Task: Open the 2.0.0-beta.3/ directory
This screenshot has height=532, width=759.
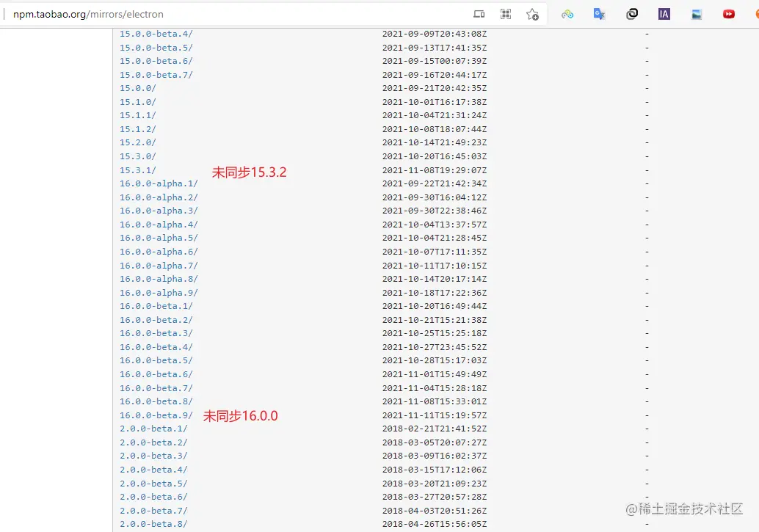Action: click(x=153, y=456)
